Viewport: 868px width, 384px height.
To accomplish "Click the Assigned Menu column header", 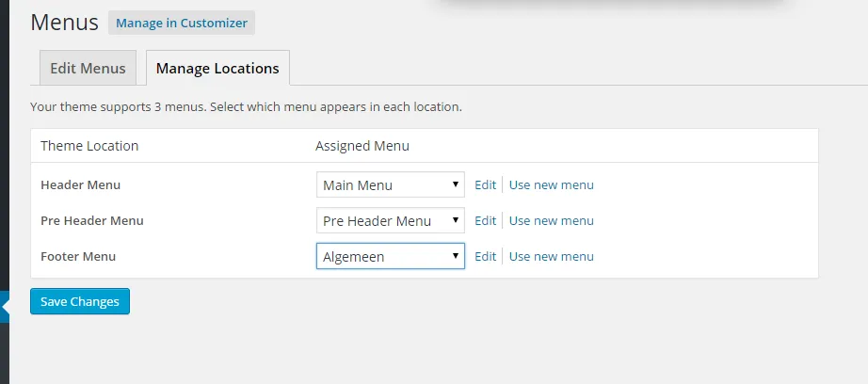I will click(362, 146).
